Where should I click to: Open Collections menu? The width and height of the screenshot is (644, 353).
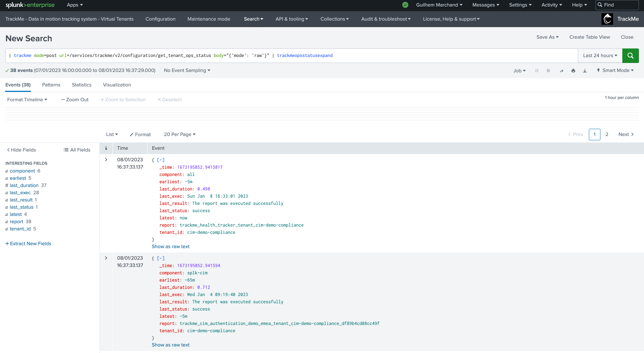click(x=334, y=19)
